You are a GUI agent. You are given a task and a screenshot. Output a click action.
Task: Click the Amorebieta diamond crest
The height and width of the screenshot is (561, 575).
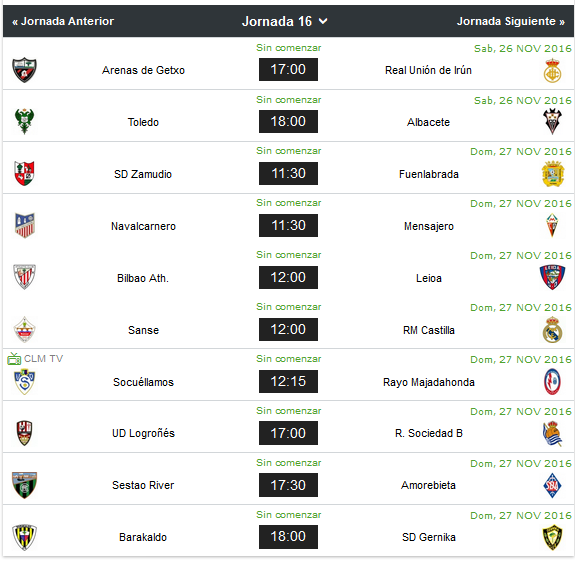(x=552, y=485)
